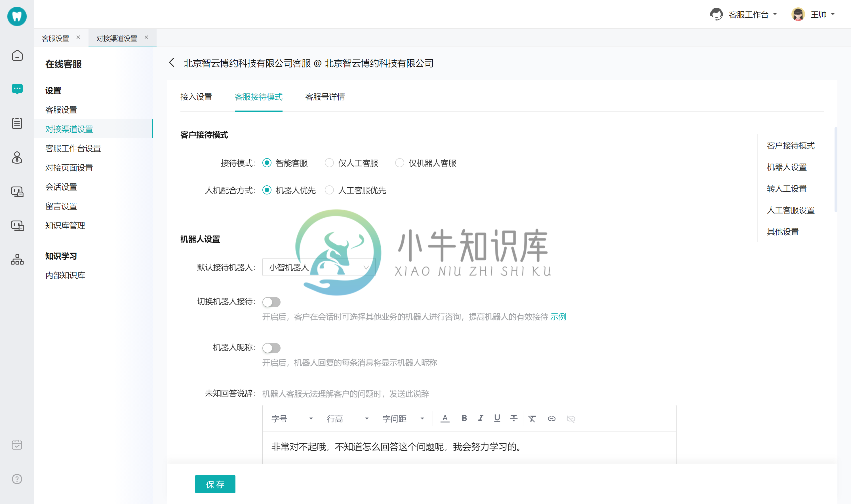Toggle underline formatting in editor
The width and height of the screenshot is (851, 504).
coord(497,418)
